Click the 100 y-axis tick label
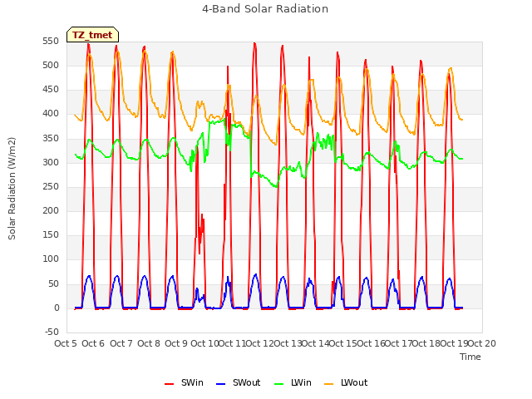The width and height of the screenshot is (532, 399). 51,259
